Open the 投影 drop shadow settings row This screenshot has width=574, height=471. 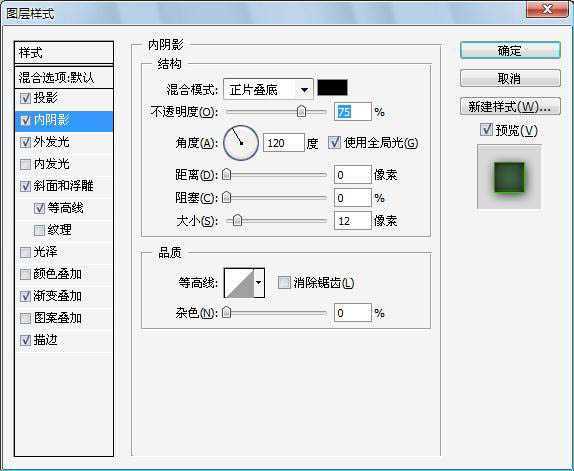64,98
